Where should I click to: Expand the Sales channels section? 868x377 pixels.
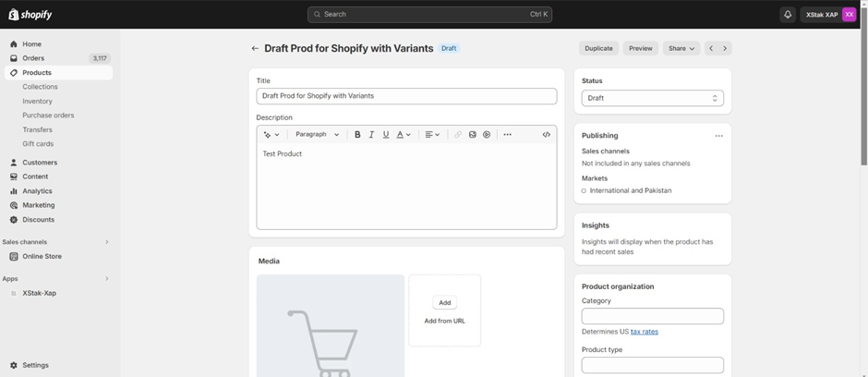click(106, 242)
